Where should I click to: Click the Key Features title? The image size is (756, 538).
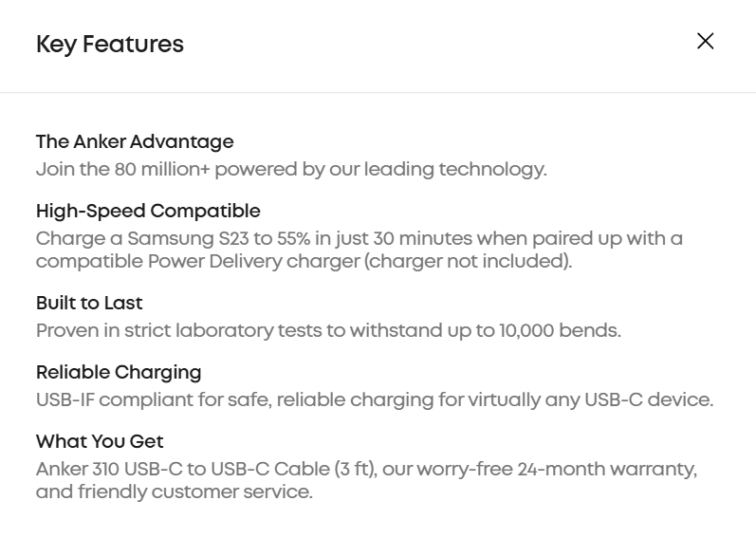click(x=110, y=45)
